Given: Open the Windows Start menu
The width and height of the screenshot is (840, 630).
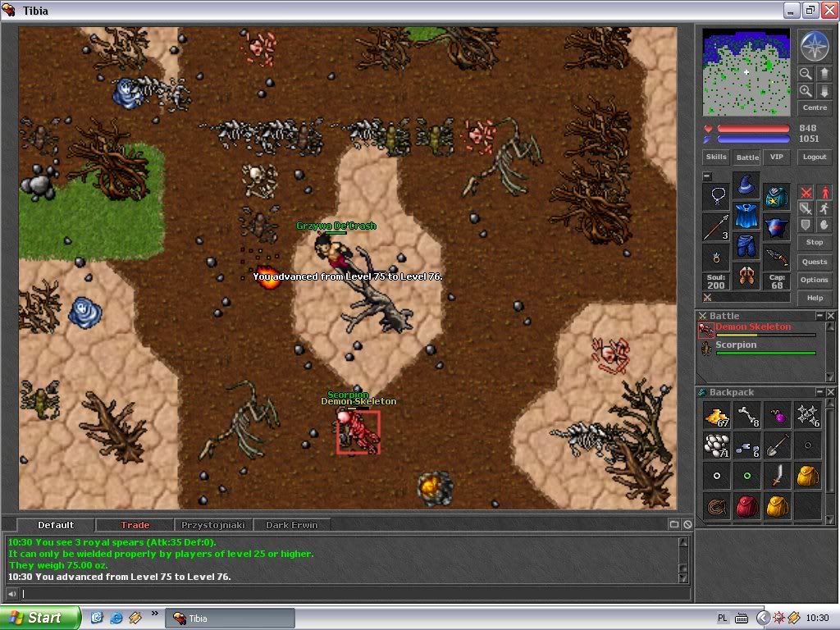Looking at the screenshot, I should (x=40, y=618).
